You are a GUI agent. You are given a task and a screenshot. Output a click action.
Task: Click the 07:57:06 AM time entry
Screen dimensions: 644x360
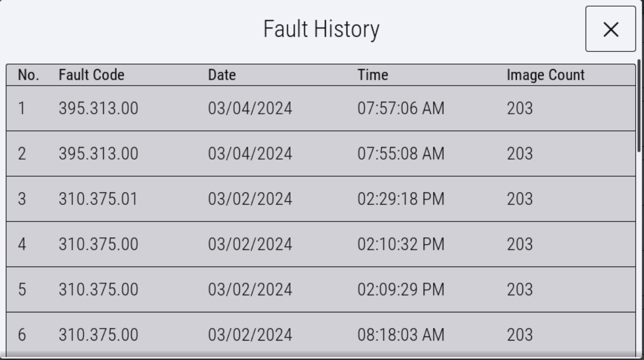(x=401, y=109)
